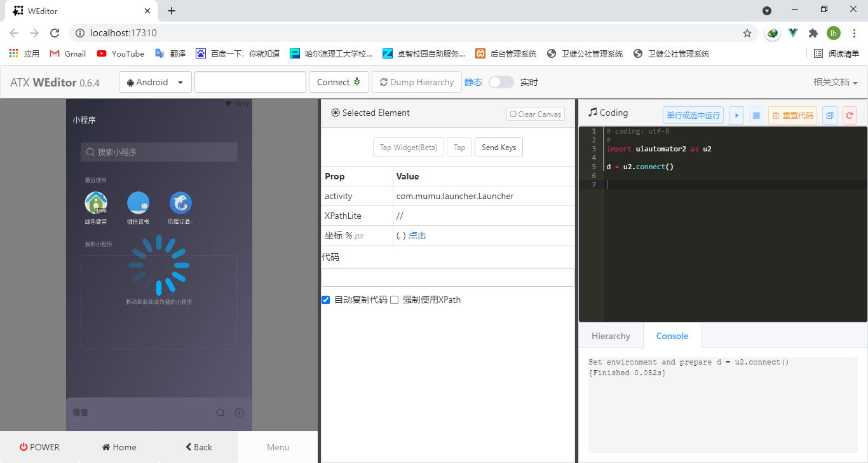Reload the browser page

click(55, 33)
